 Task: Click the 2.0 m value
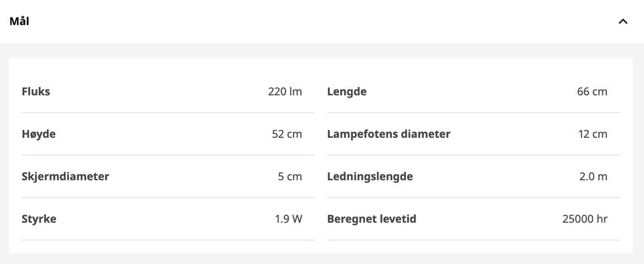click(x=593, y=177)
